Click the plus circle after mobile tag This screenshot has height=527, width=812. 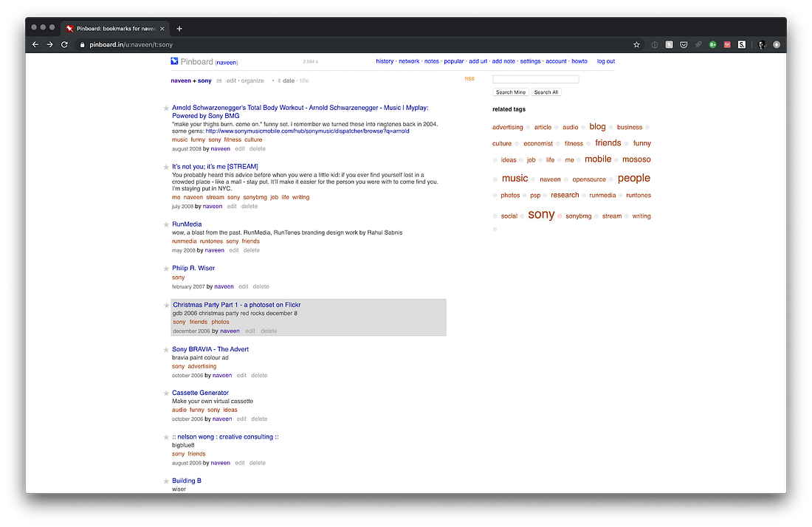tap(616, 160)
